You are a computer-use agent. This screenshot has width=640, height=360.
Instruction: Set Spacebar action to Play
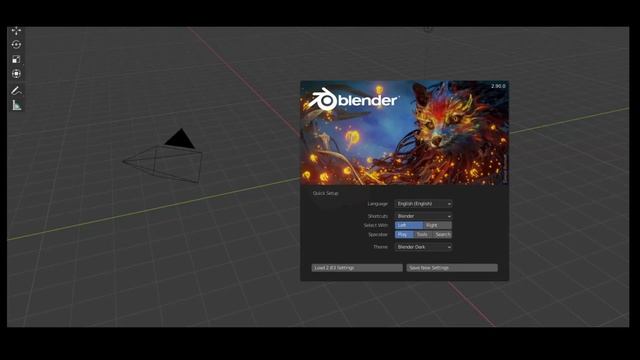pos(404,235)
